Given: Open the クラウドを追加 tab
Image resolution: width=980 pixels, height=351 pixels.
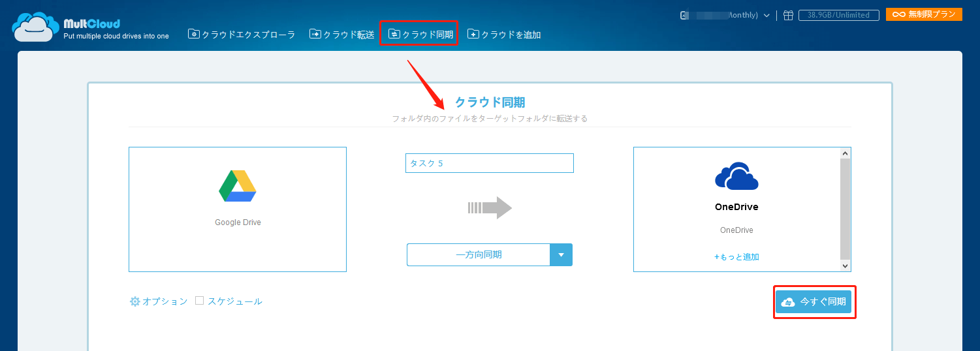Looking at the screenshot, I should (x=504, y=35).
